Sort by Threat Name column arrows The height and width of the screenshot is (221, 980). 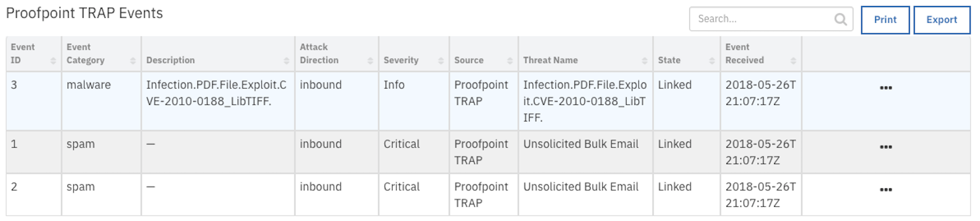click(x=644, y=61)
